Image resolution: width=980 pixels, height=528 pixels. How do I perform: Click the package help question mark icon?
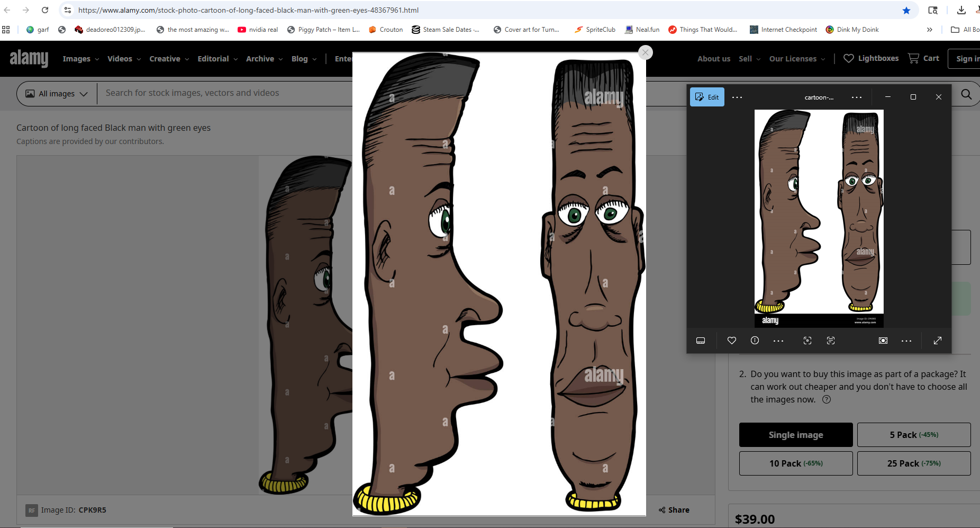tap(827, 400)
